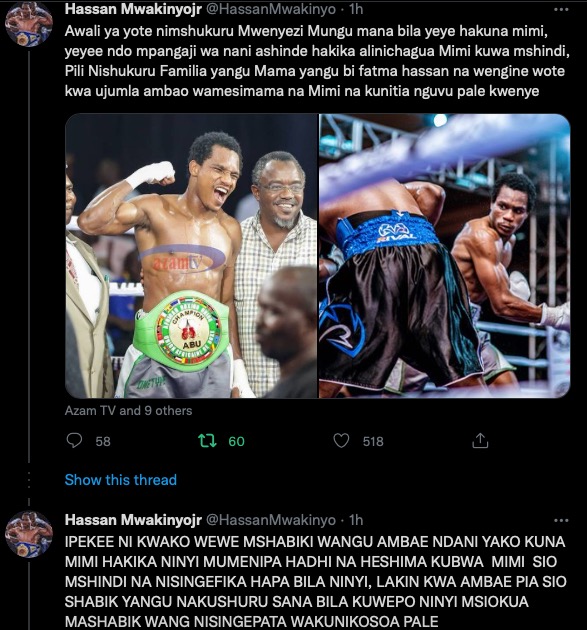
Task: Toggle the retweet icon on first tweet
Action: click(207, 441)
